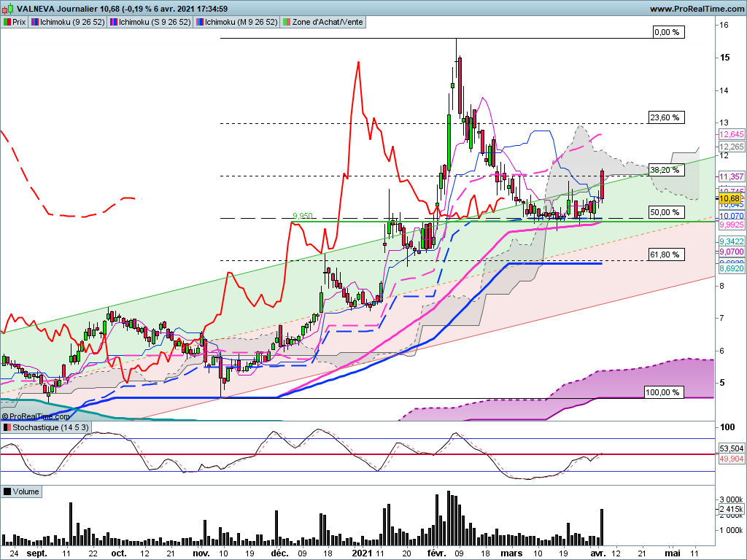Click the mai date label

tap(672, 553)
